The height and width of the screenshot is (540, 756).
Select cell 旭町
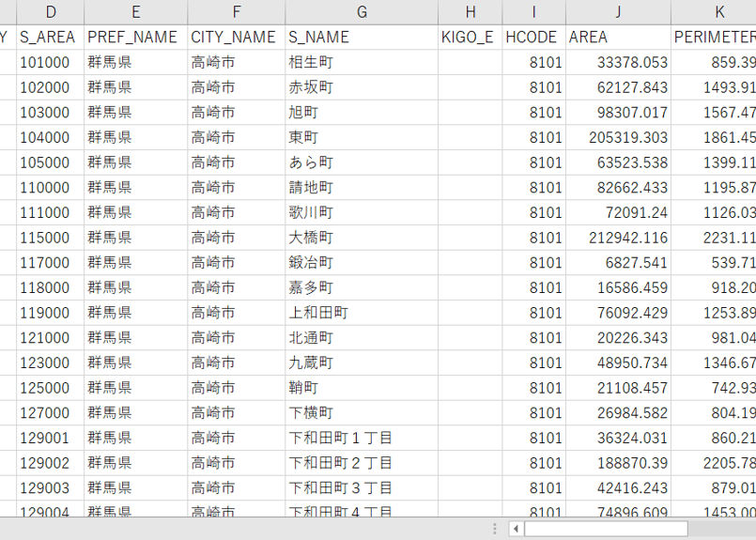362,113
